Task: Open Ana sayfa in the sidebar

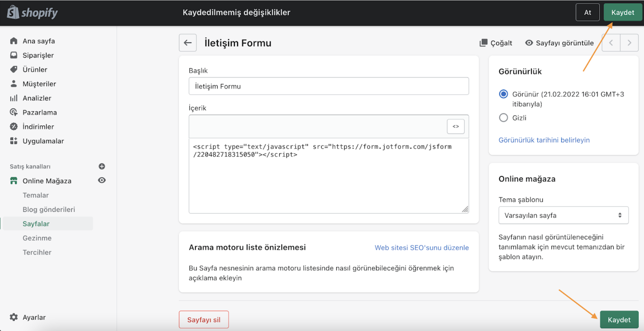Action: point(39,41)
